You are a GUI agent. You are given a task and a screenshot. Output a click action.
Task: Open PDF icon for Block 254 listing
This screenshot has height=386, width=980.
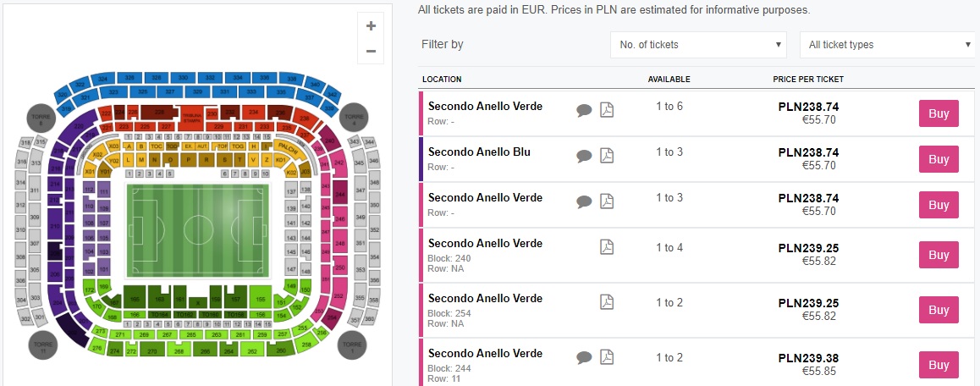[607, 302]
